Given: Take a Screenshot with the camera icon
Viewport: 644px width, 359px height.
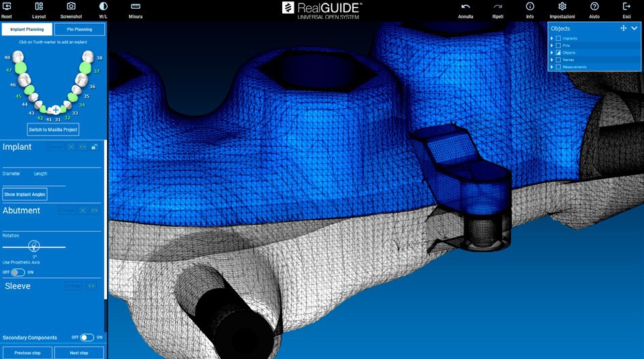Looking at the screenshot, I should coord(71,7).
